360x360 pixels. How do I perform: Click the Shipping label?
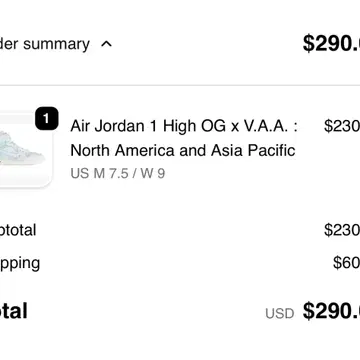point(20,264)
